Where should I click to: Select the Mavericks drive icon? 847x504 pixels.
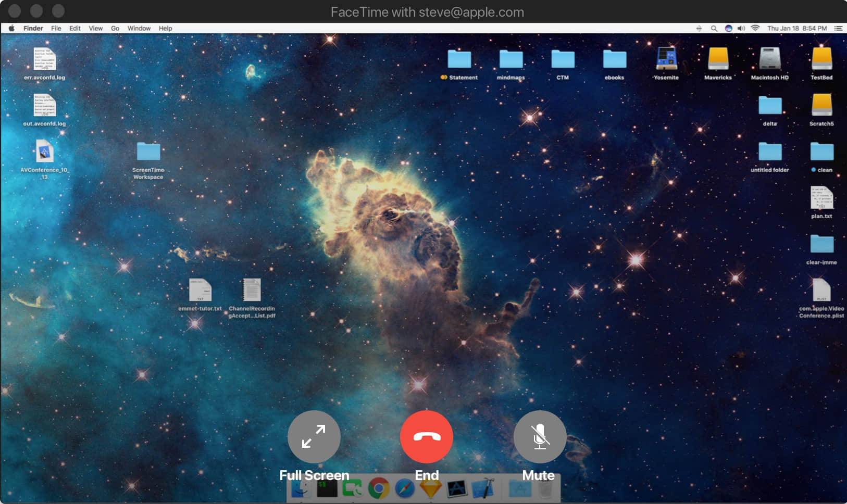click(718, 59)
